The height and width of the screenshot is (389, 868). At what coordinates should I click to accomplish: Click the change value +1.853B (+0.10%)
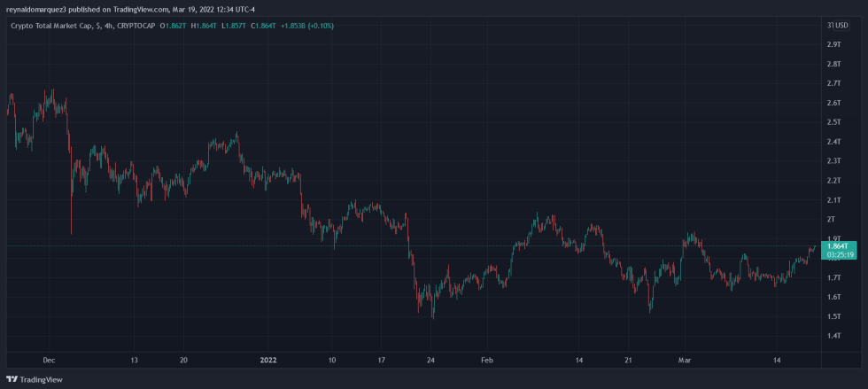307,26
